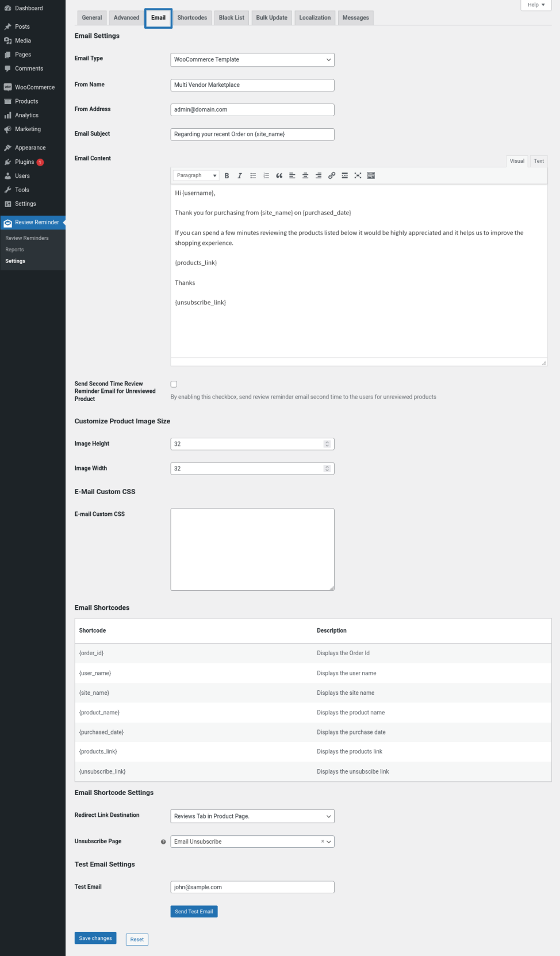Insert Read More tag

[344, 175]
